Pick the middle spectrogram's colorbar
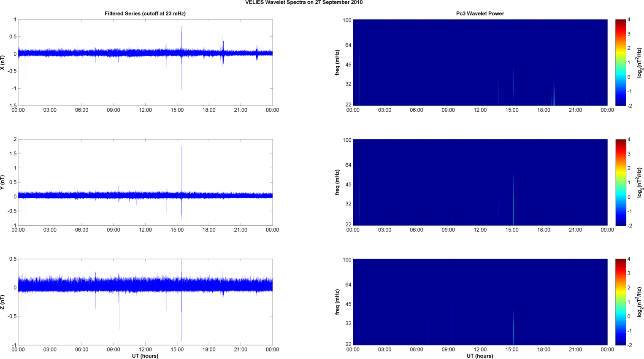The image size is (644, 359). 620,182
